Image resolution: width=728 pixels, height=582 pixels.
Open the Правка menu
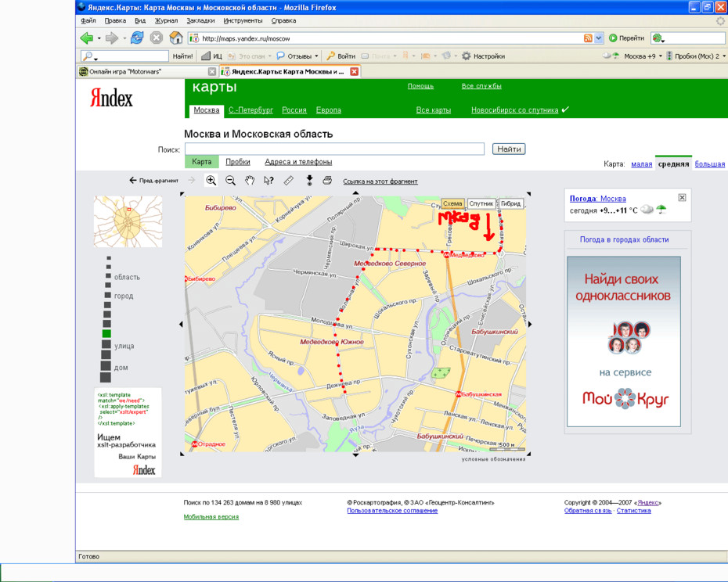point(115,20)
